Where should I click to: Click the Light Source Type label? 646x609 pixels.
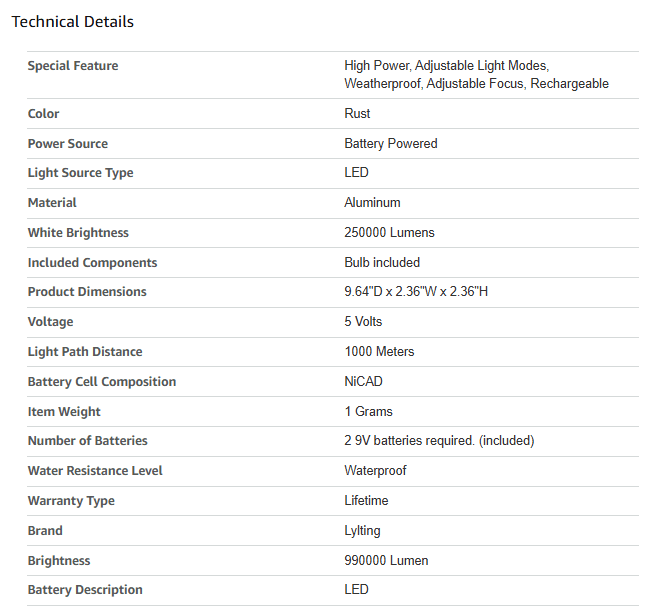click(x=80, y=173)
